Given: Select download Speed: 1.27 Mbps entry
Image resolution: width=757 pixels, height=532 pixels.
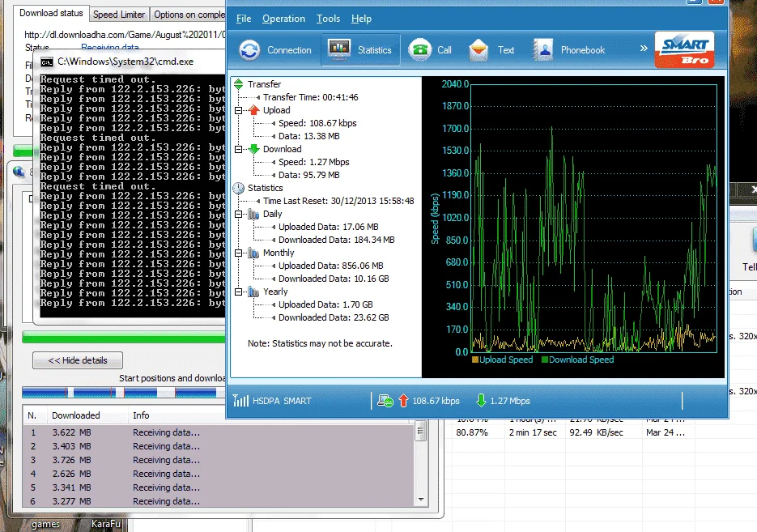Looking at the screenshot, I should 314,162.
